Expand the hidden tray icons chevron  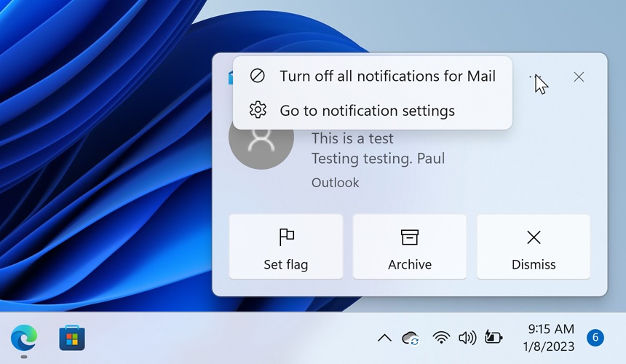pos(384,338)
